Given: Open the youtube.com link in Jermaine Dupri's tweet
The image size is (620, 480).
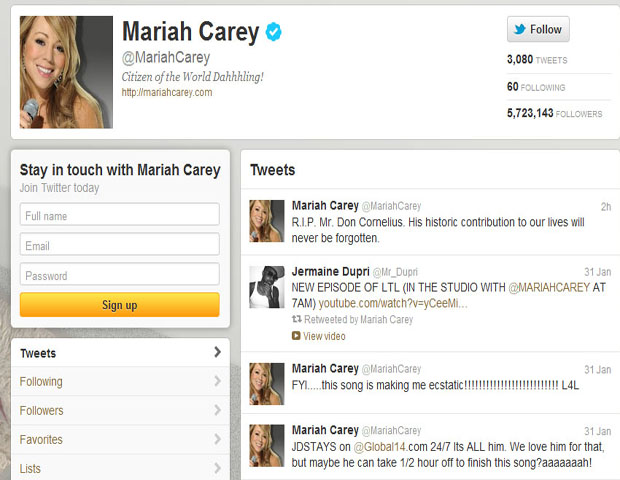Looking at the screenshot, I should 393,303.
